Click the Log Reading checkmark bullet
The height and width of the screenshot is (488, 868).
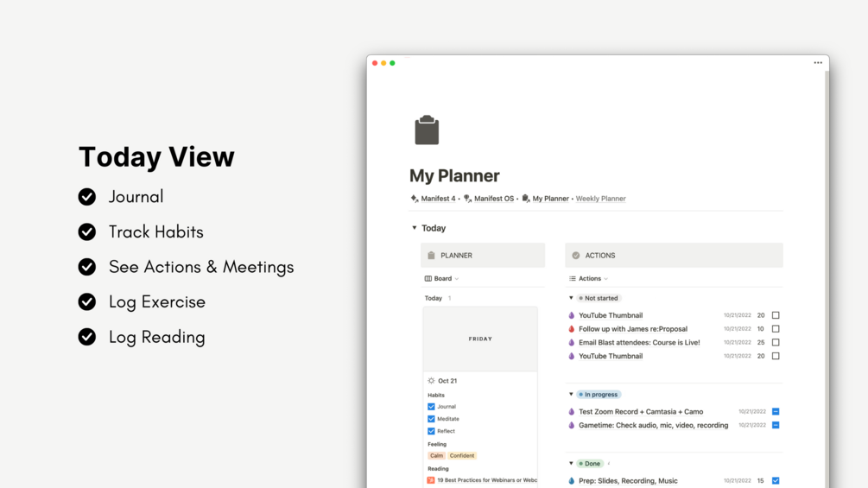(87, 337)
